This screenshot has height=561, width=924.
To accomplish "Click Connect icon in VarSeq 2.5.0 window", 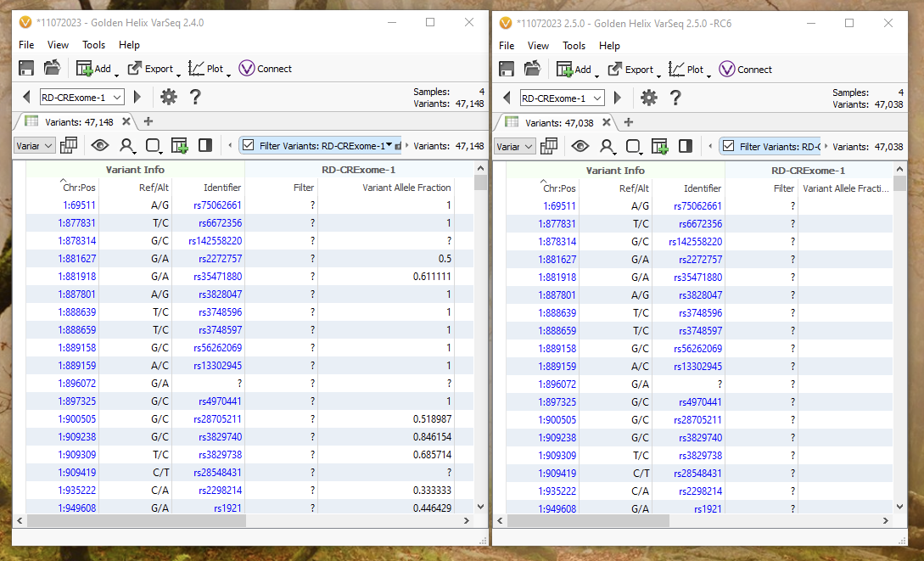I will (x=726, y=69).
